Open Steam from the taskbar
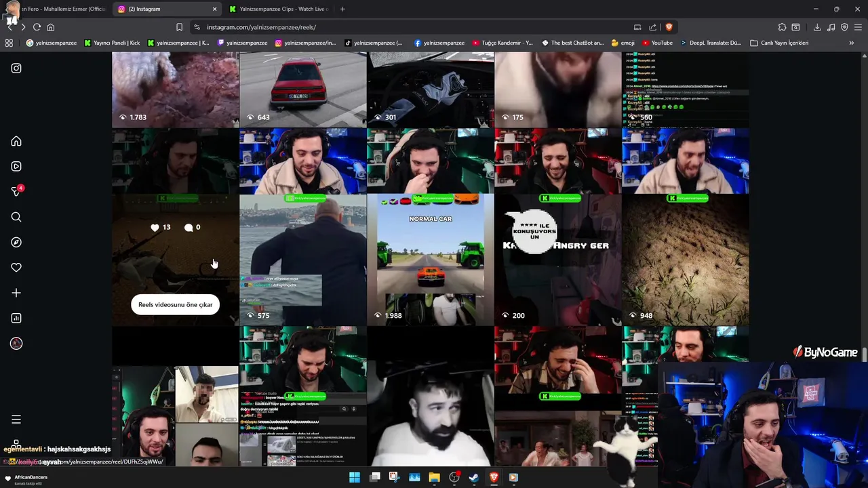The height and width of the screenshot is (488, 868). (474, 477)
